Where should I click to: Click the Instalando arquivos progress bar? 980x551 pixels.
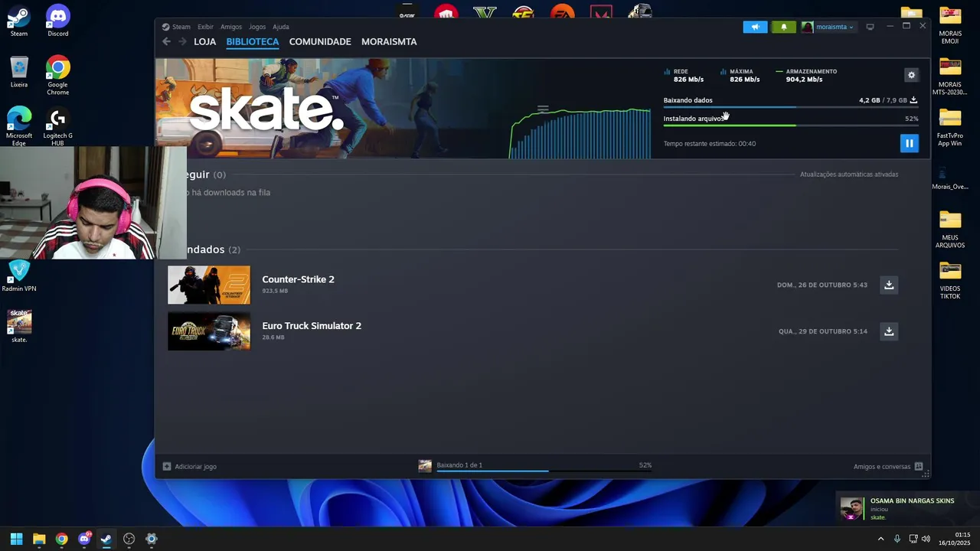790,126
